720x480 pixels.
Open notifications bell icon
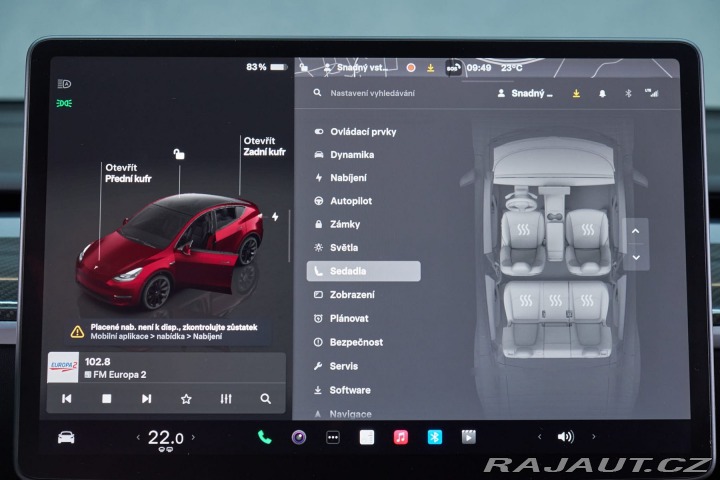602,94
